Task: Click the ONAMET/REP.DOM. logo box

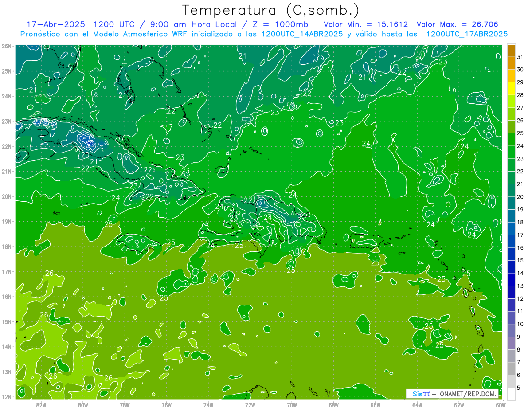Action: 452,394
